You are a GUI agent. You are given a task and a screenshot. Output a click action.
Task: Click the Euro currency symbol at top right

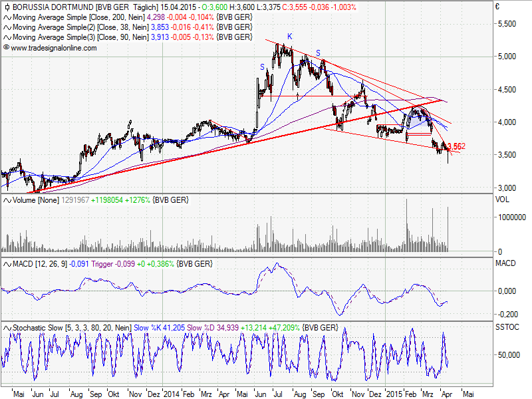point(497,7)
